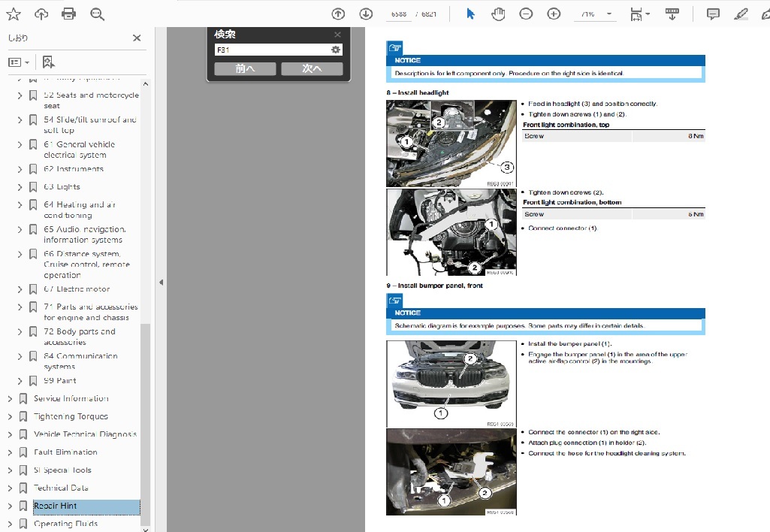
Task: Open the Technical Data bookmark
Action: coord(61,488)
